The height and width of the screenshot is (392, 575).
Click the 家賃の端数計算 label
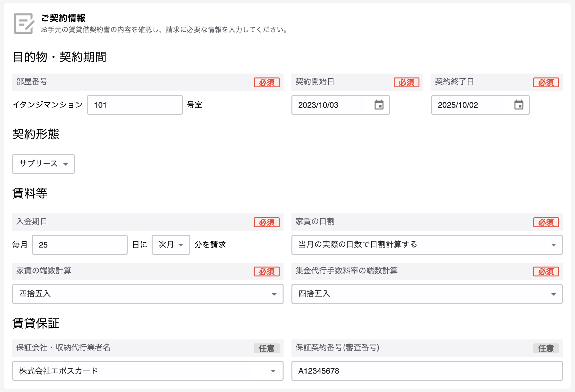[x=44, y=271]
